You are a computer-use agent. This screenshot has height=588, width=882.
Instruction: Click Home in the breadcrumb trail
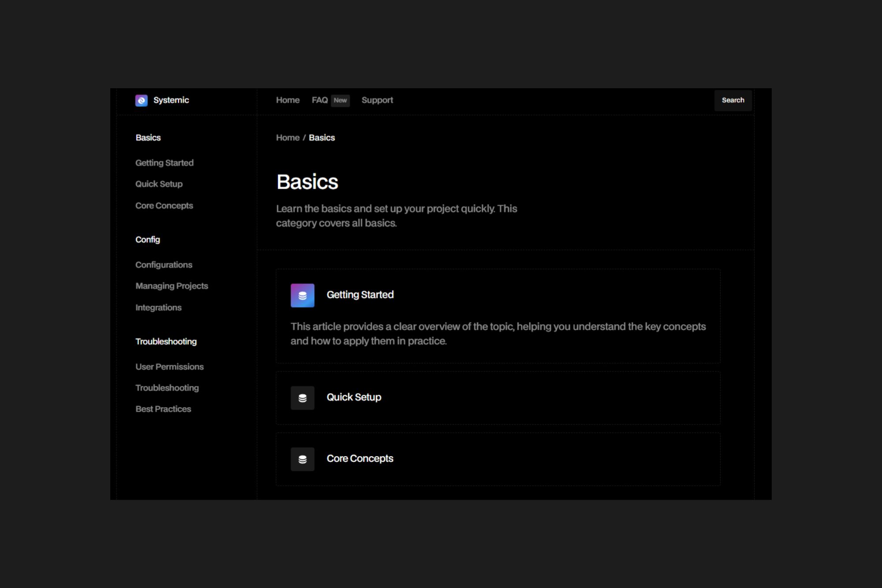288,138
